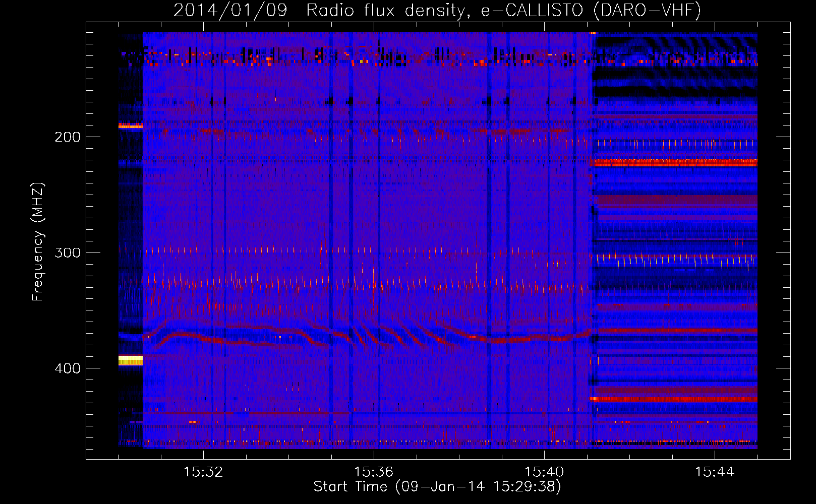Click the bright red horizontal band near 220 MHz
The width and height of the screenshot is (816, 504).
(x=673, y=162)
